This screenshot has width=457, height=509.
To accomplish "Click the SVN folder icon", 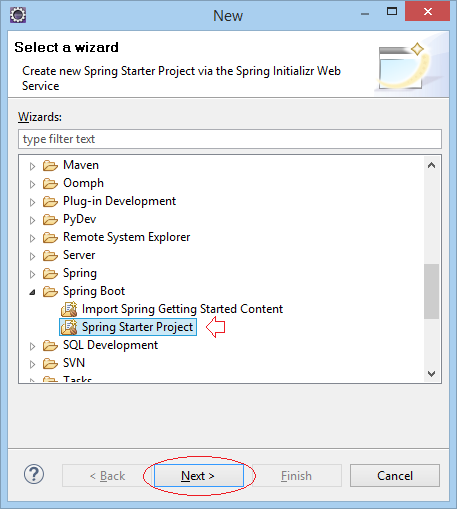I will (x=50, y=363).
